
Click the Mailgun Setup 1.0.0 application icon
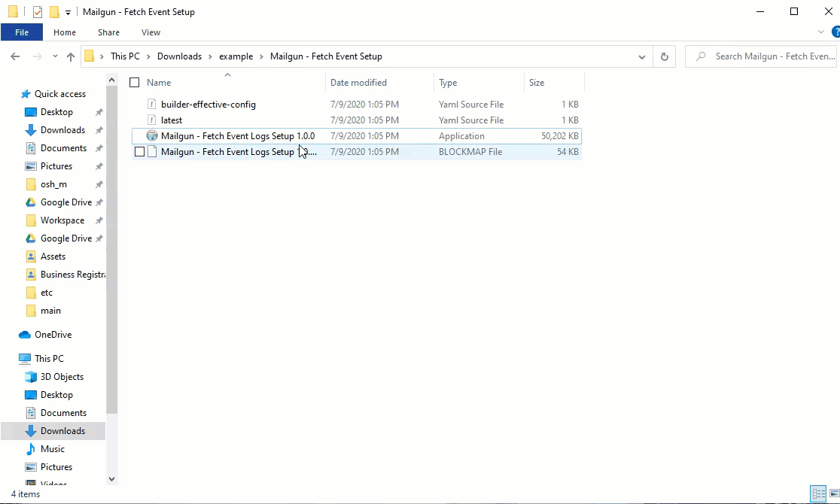point(152,136)
